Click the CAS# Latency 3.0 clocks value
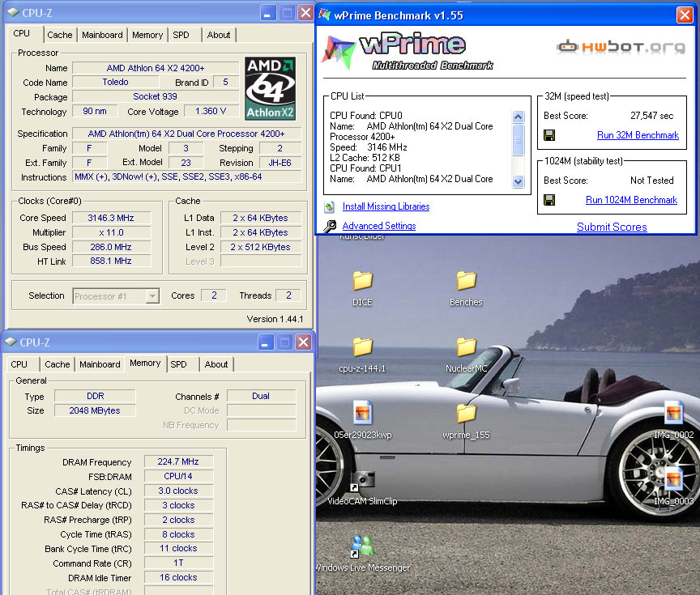Viewport: 700px width, 595px height. [178, 491]
